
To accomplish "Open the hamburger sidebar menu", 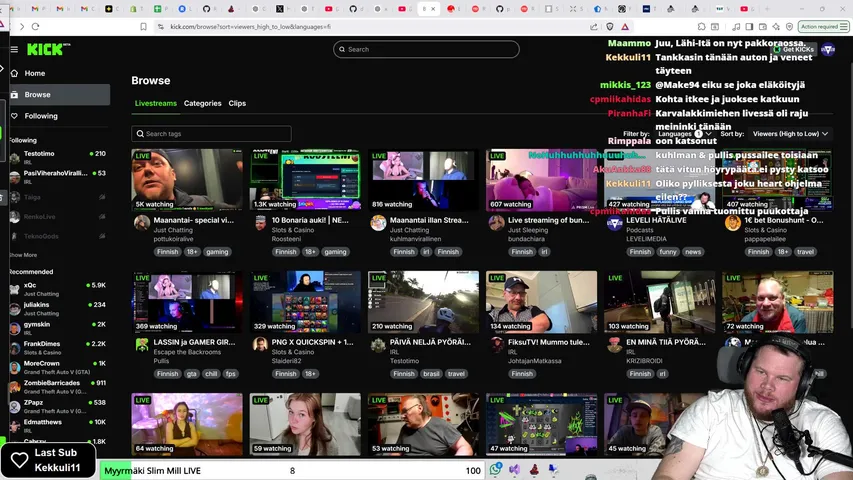I will 14,50.
